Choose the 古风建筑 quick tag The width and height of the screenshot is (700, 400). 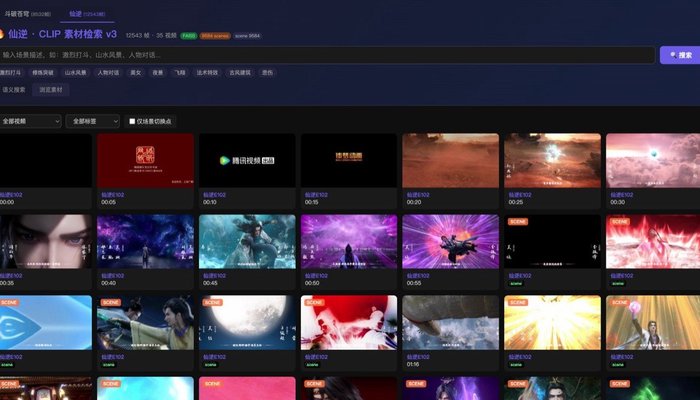click(240, 72)
